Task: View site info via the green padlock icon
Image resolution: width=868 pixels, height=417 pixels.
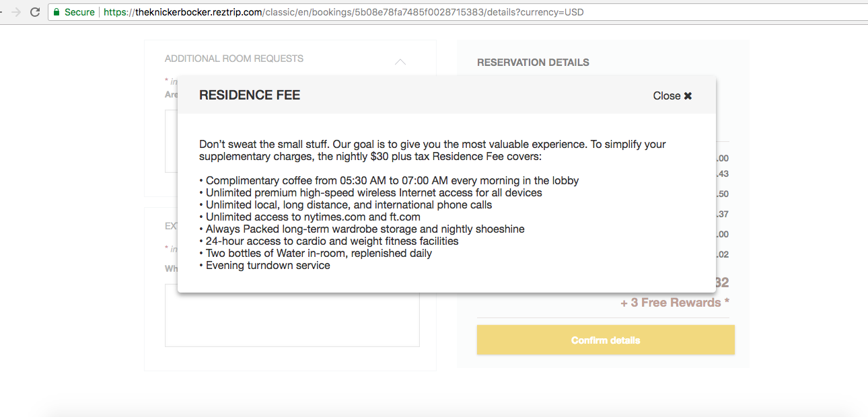Action: (x=57, y=12)
